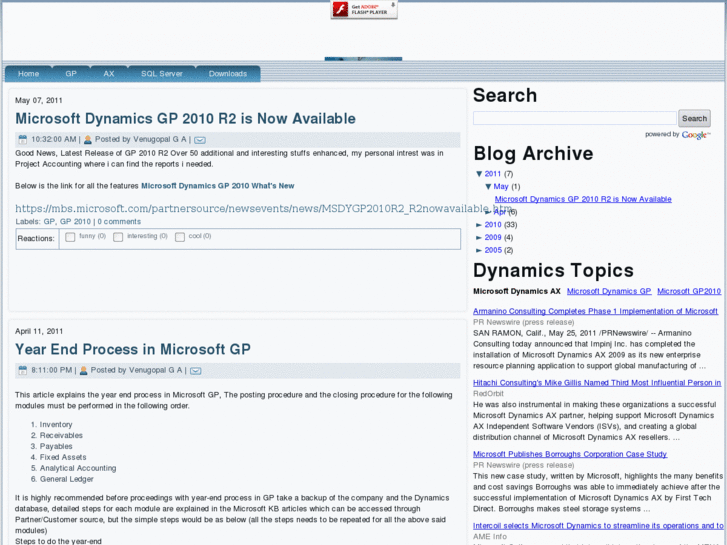Expand the Apr archive month
The width and height of the screenshot is (727, 545).
point(488,212)
